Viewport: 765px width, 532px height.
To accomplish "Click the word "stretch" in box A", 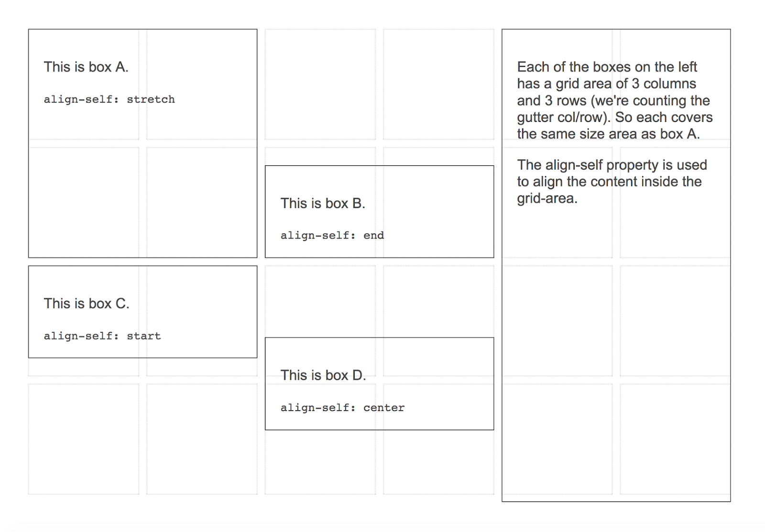I will pos(151,99).
